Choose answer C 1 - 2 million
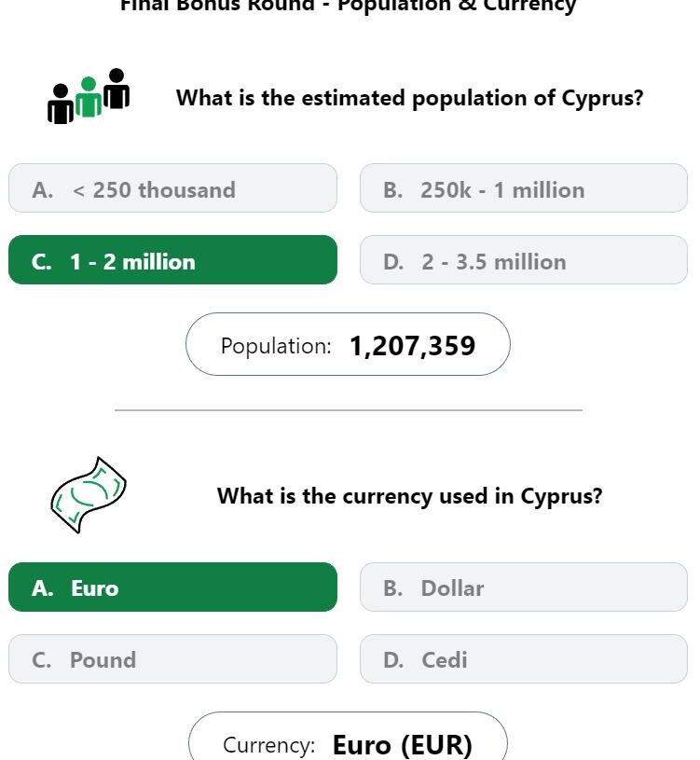 tap(173, 260)
